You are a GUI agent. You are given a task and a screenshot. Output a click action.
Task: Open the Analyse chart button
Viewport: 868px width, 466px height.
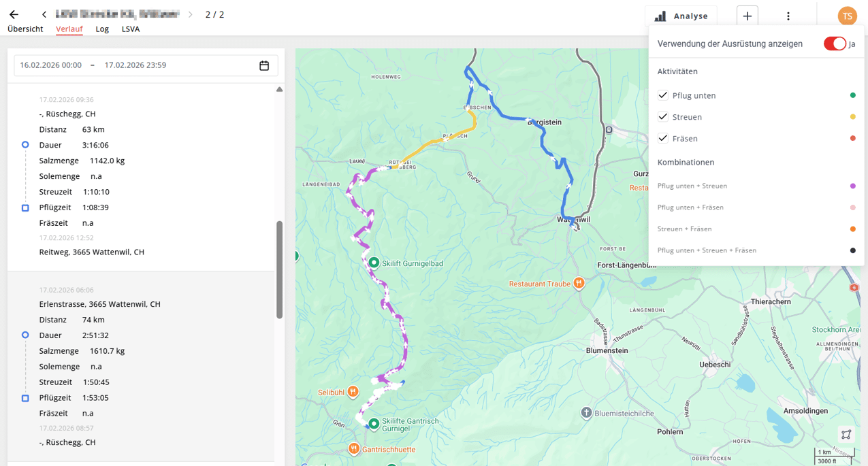coord(681,16)
